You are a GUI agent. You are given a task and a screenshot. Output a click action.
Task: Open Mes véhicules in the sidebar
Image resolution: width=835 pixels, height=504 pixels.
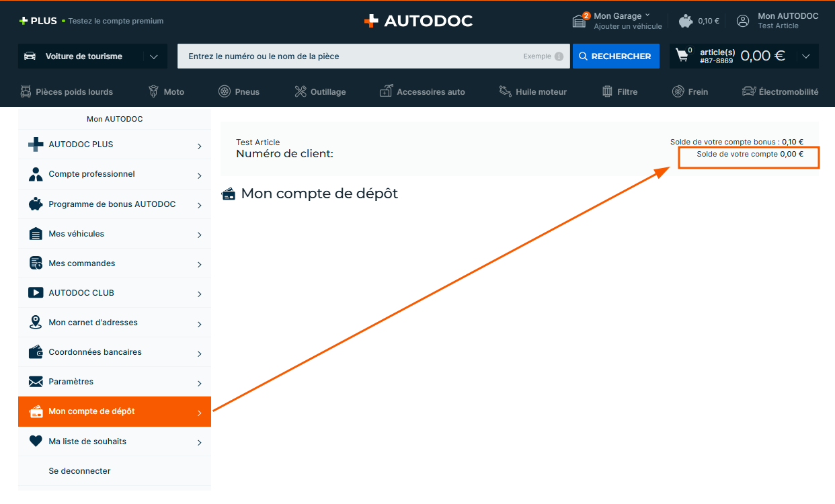point(77,234)
